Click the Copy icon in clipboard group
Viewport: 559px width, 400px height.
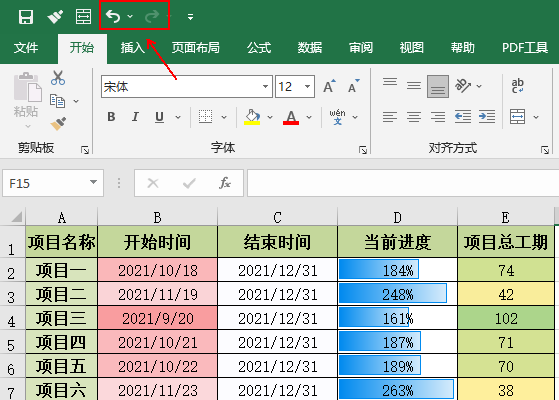coord(57,101)
